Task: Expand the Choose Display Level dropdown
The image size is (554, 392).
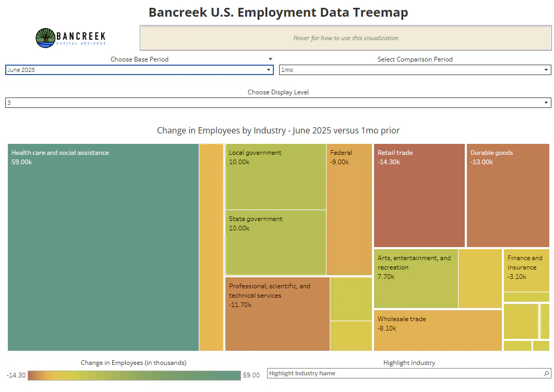Action: pos(278,103)
